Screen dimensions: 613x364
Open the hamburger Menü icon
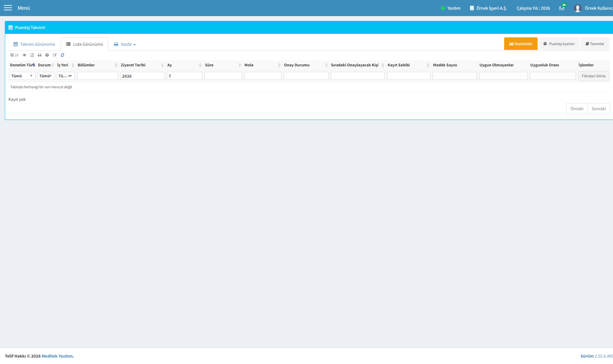[8, 8]
